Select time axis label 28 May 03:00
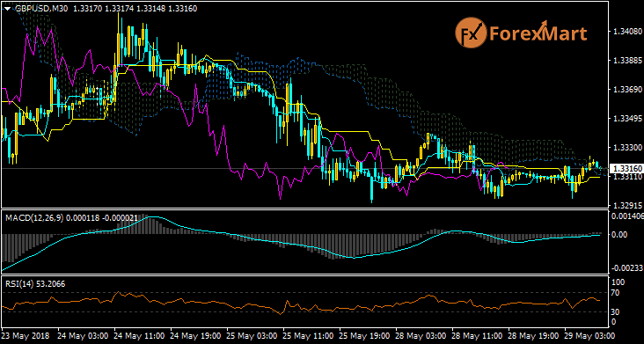Viewport: 644px width, 344px height. click(421, 335)
